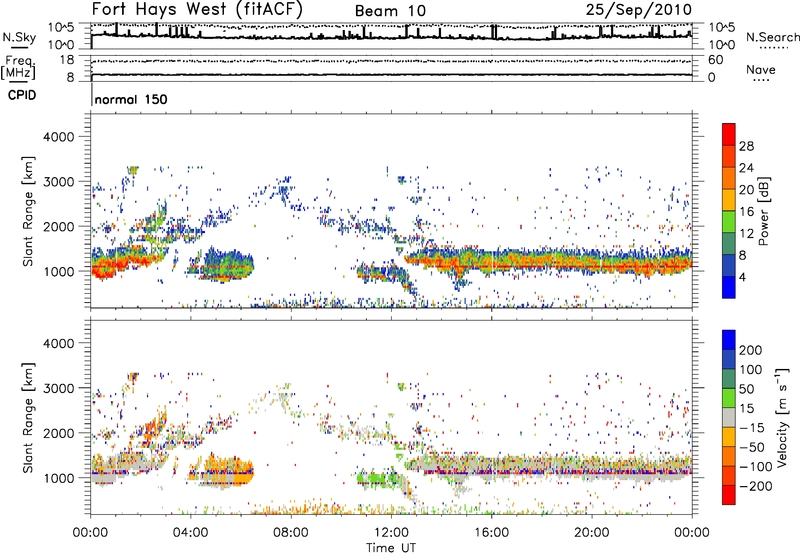Click the 'Slant Range [km]' label of velocity panel
800x554 pixels.
coord(28,418)
